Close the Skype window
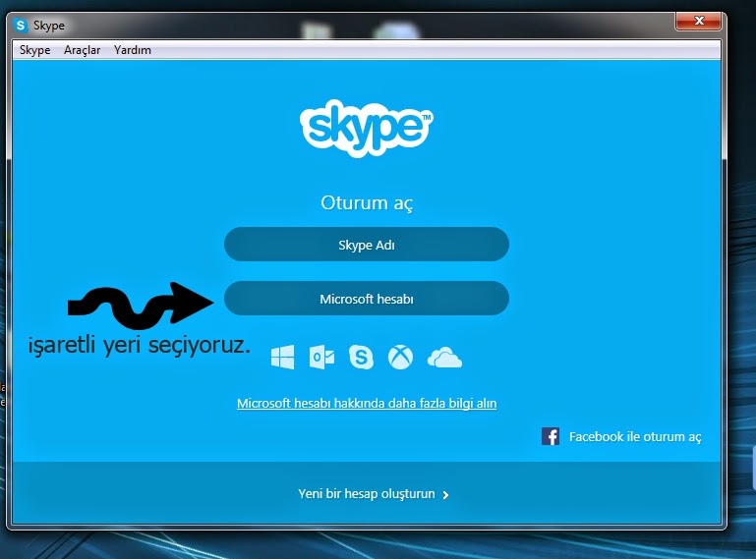This screenshot has width=756, height=559. [x=699, y=20]
